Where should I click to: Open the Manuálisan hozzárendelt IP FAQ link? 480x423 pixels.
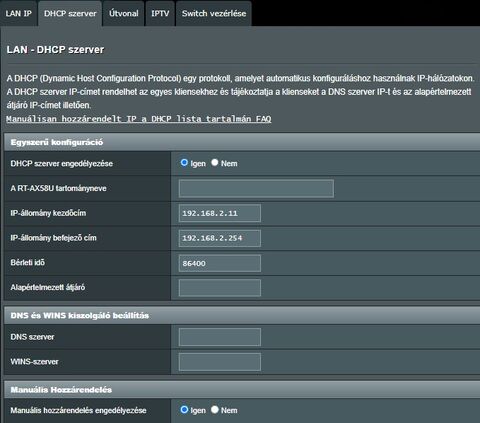139,119
